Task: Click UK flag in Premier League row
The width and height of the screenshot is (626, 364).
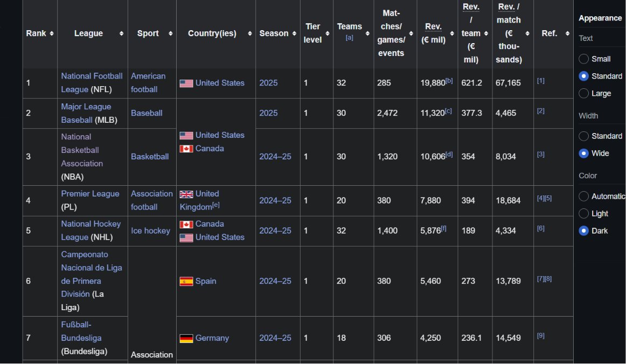Action: pos(186,194)
